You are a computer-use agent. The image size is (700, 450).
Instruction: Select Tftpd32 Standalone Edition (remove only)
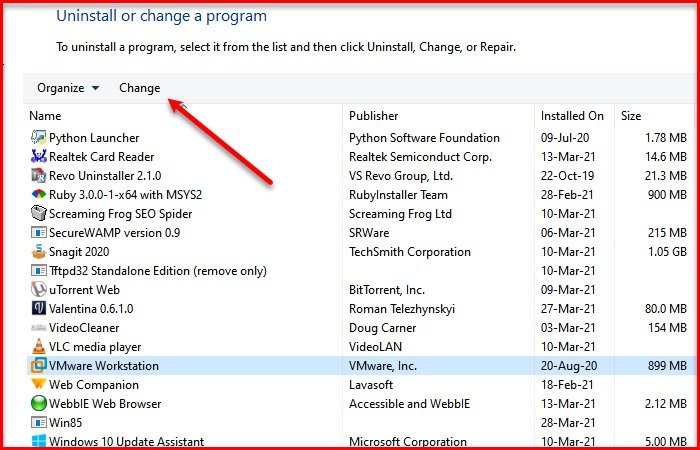[x=158, y=271]
